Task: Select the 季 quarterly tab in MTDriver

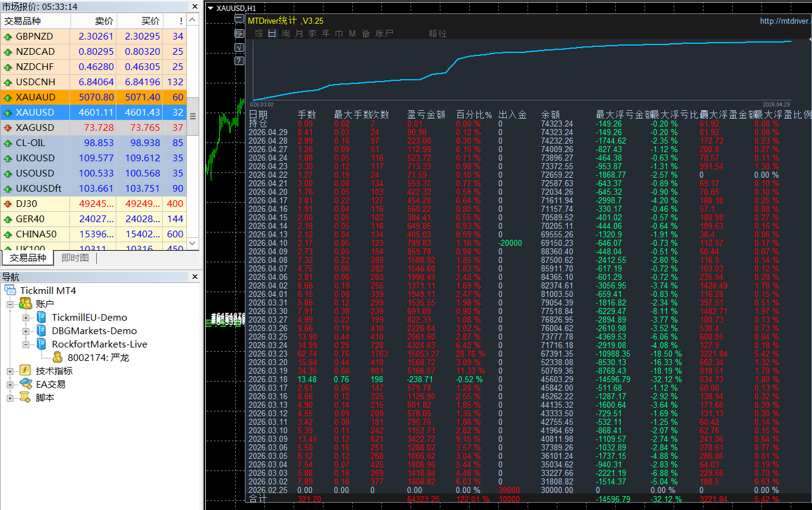Action: tap(312, 33)
